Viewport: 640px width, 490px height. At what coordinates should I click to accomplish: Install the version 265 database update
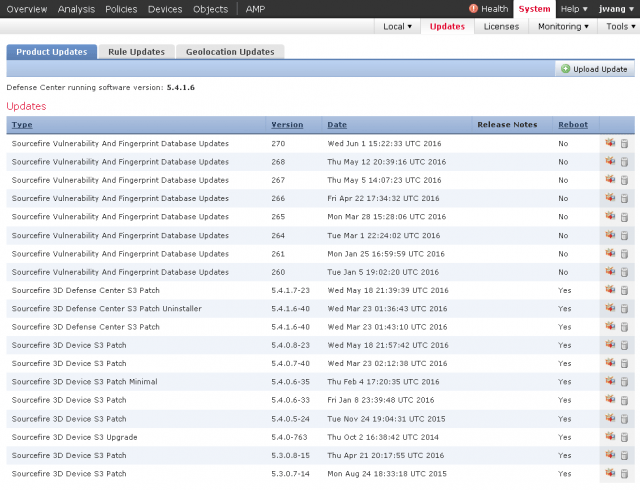610,216
